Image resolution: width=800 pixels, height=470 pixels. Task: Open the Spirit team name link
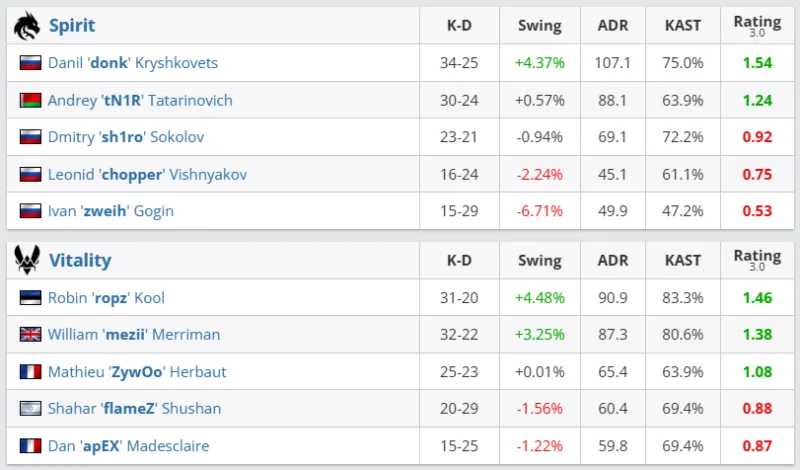[x=72, y=25]
